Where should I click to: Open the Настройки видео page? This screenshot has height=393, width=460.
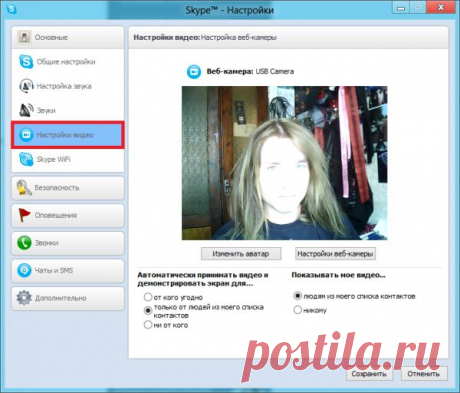(68, 135)
